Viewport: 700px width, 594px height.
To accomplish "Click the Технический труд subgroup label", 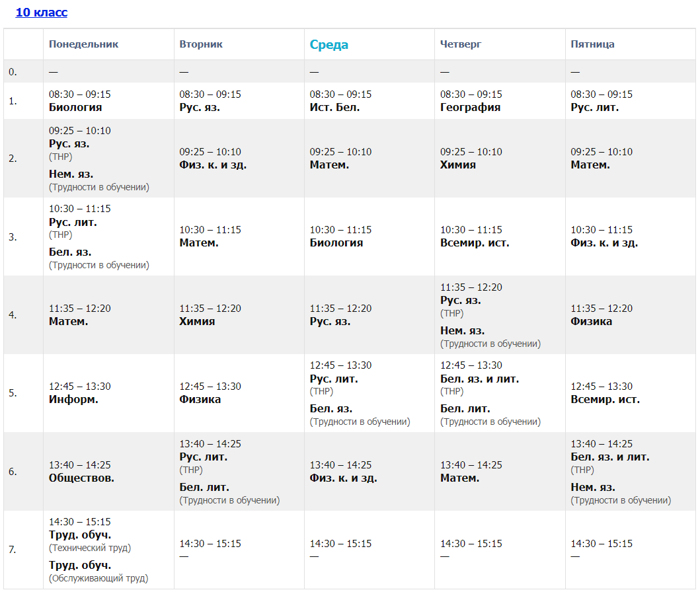I will (x=90, y=548).
